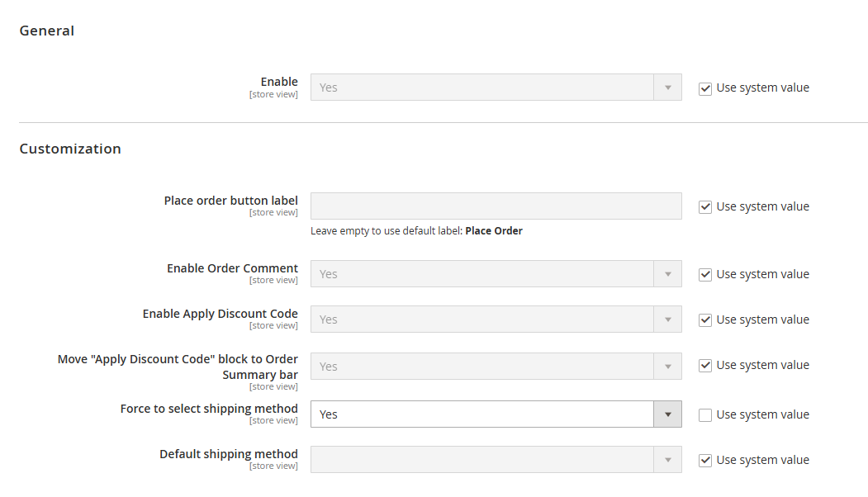Click the Place order button label text field
The image size is (868, 497).
point(496,206)
